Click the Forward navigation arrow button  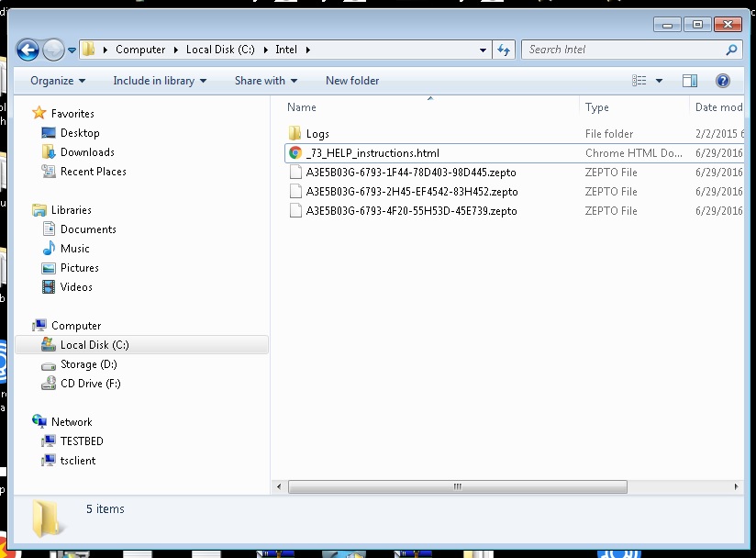[x=53, y=50]
